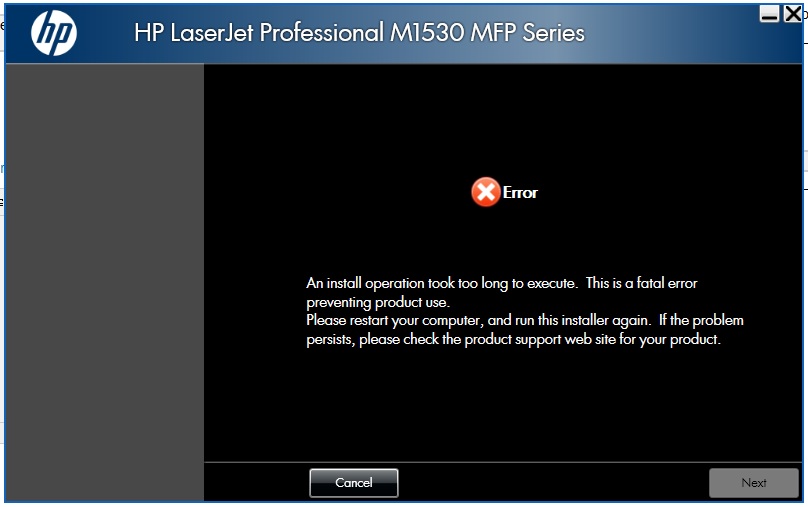Click the red error X icon
808x507 pixels.
pyautogui.click(x=485, y=192)
